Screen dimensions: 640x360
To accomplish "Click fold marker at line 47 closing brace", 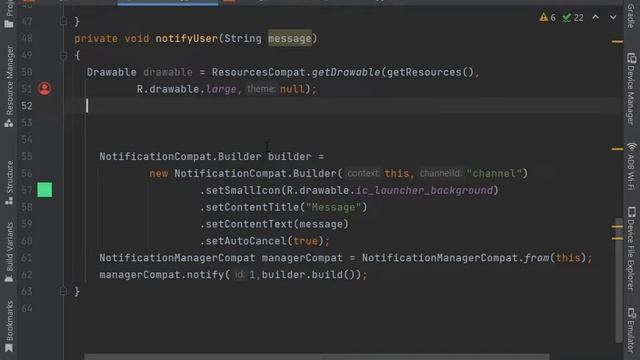I will [x=63, y=21].
